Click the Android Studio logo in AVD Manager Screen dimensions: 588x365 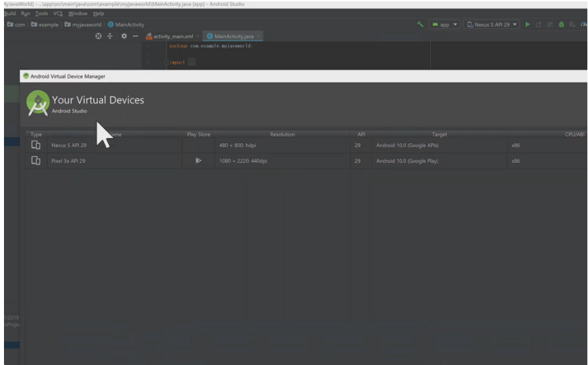tap(38, 103)
